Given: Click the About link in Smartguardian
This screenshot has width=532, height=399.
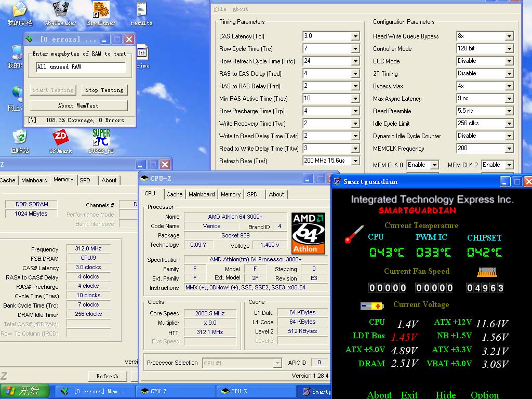Looking at the screenshot, I should click(x=379, y=395).
